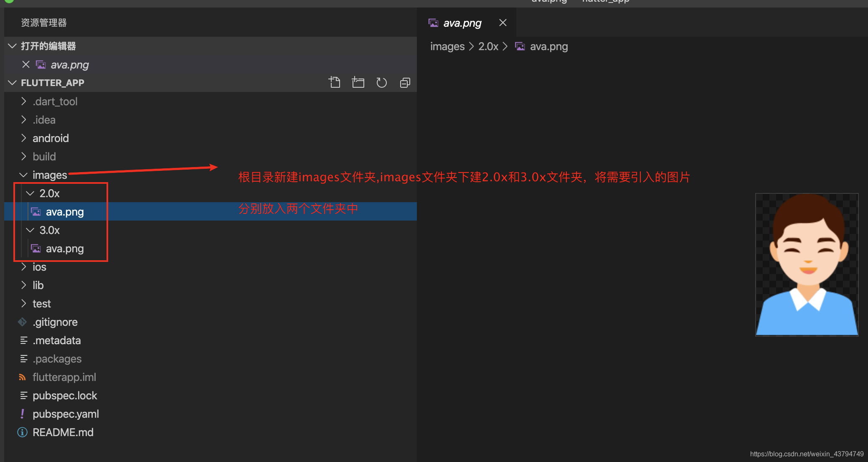Viewport: 868px width, 462px height.
Task: Collapse all folders in Explorer
Action: pyautogui.click(x=405, y=82)
